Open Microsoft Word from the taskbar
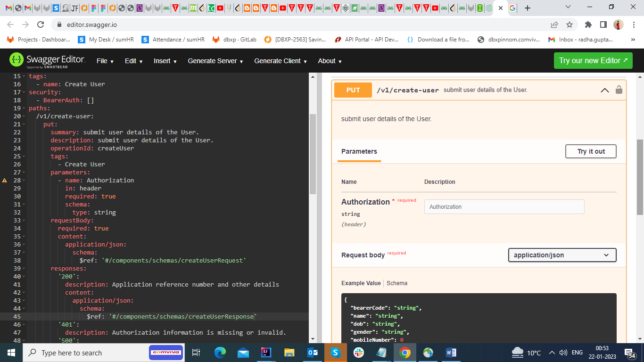The width and height of the screenshot is (644, 362). [x=451, y=352]
